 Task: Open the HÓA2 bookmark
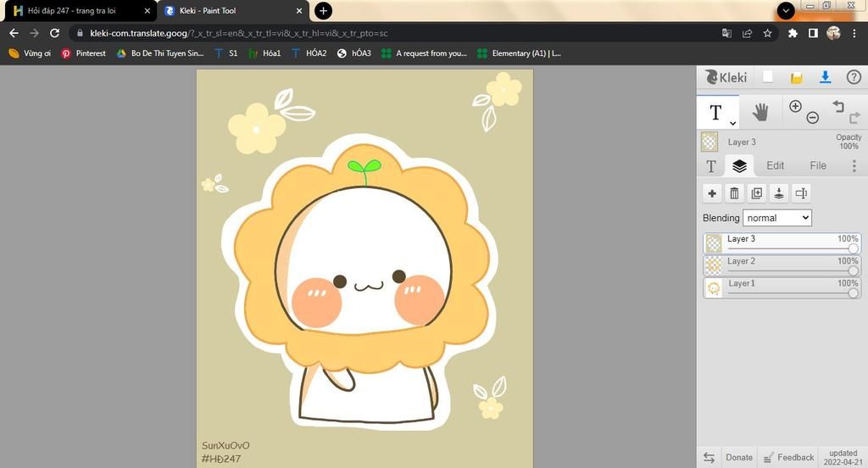(x=309, y=53)
